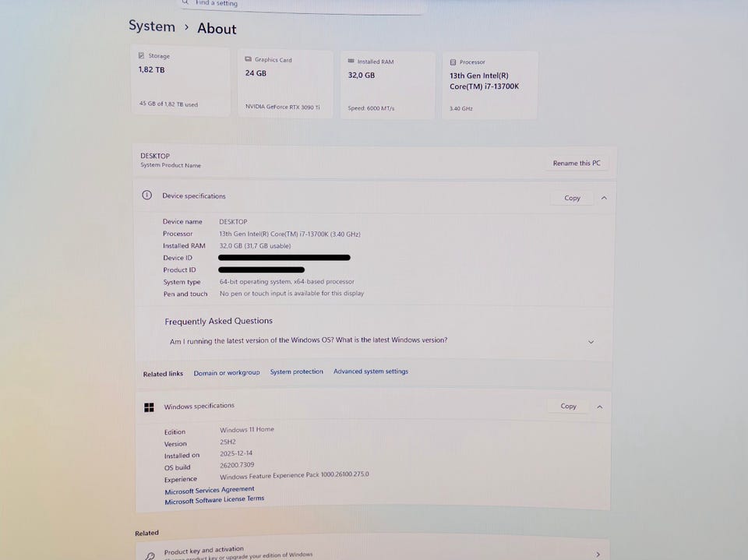Click the Device specifications info icon
Screen dimensions: 748x560
coord(147,195)
